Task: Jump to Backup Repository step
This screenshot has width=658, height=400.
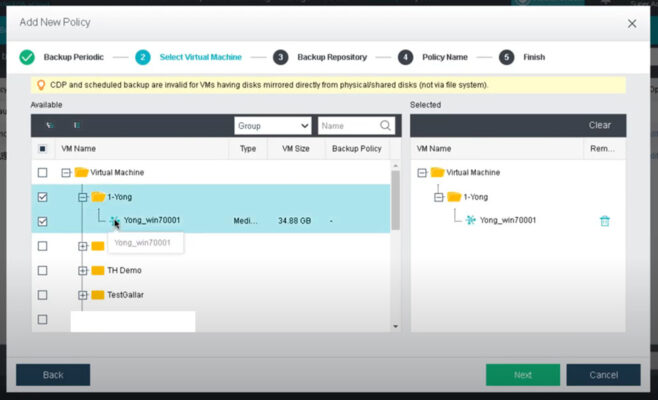Action: coord(332,57)
